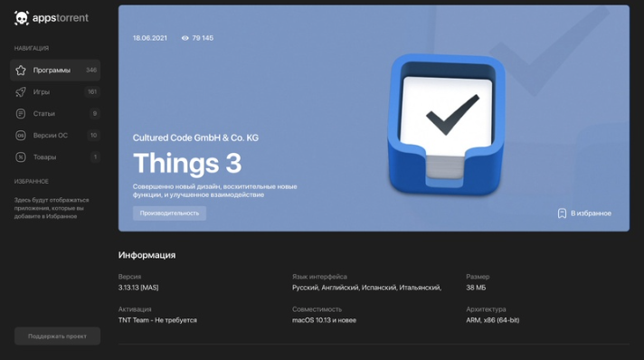Screen dimensions: 644x360
Task: Click the appstorrent skull logo icon
Action: [22, 18]
